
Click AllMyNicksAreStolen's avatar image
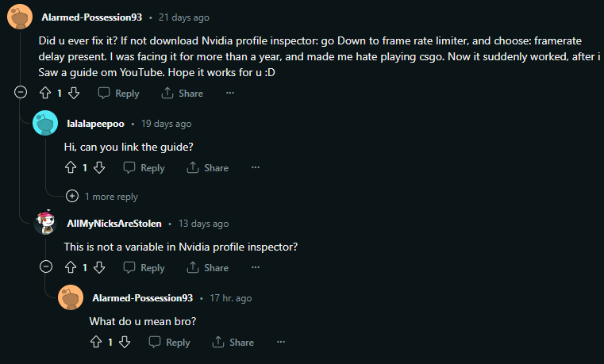pyautogui.click(x=45, y=224)
